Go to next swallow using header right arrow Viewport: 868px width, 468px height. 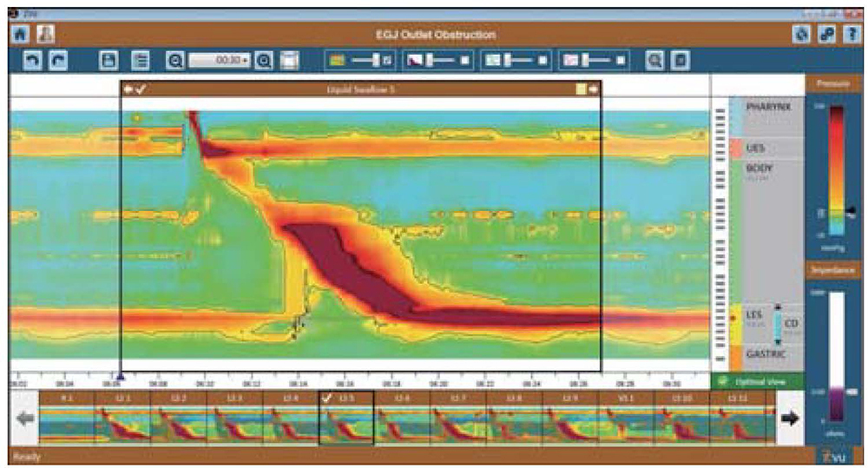[594, 89]
